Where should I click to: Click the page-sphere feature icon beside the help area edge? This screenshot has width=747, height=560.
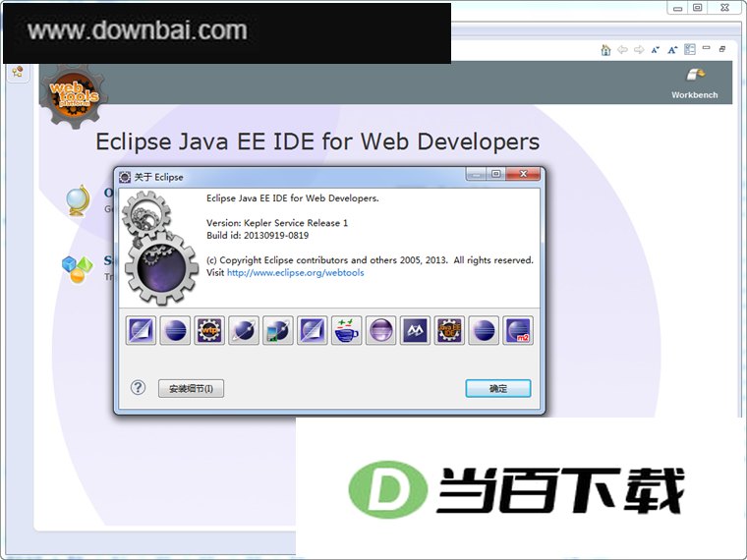[141, 330]
